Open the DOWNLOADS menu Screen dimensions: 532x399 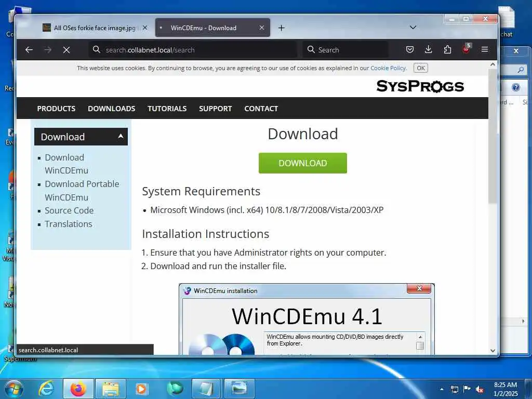112,109
